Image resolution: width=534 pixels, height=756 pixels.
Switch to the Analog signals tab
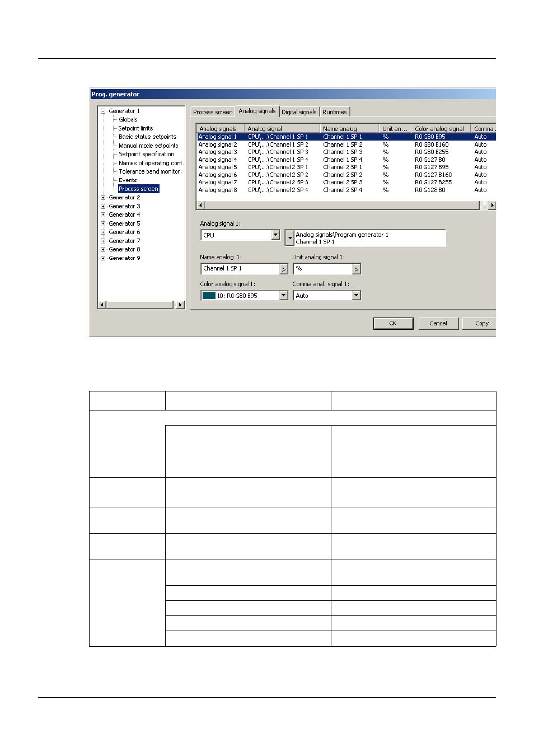pos(257,111)
